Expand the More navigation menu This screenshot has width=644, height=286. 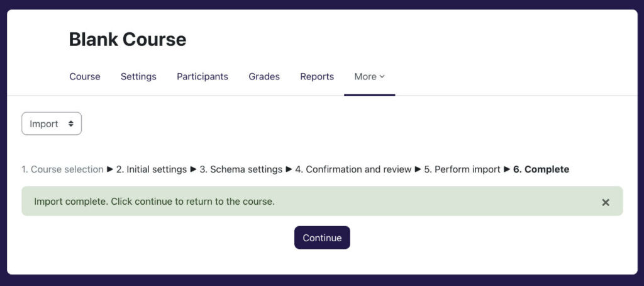pos(369,77)
